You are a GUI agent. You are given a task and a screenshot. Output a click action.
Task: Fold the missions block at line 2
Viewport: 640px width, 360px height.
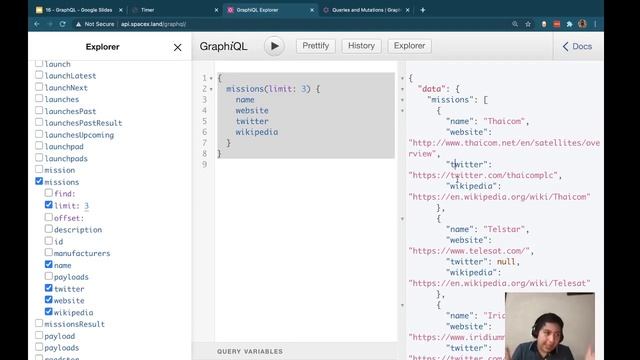click(x=211, y=89)
